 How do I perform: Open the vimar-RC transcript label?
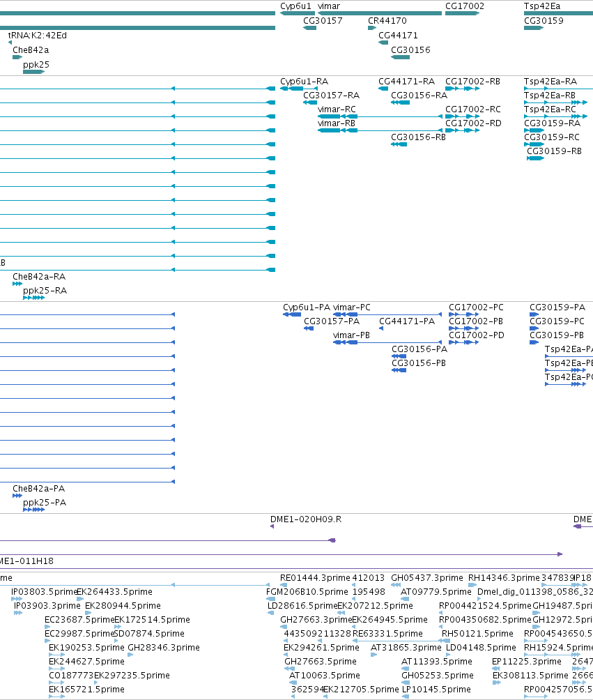(337, 109)
